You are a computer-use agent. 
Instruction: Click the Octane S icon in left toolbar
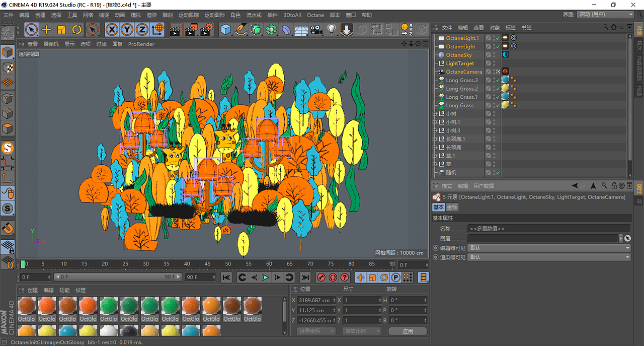[8, 148]
